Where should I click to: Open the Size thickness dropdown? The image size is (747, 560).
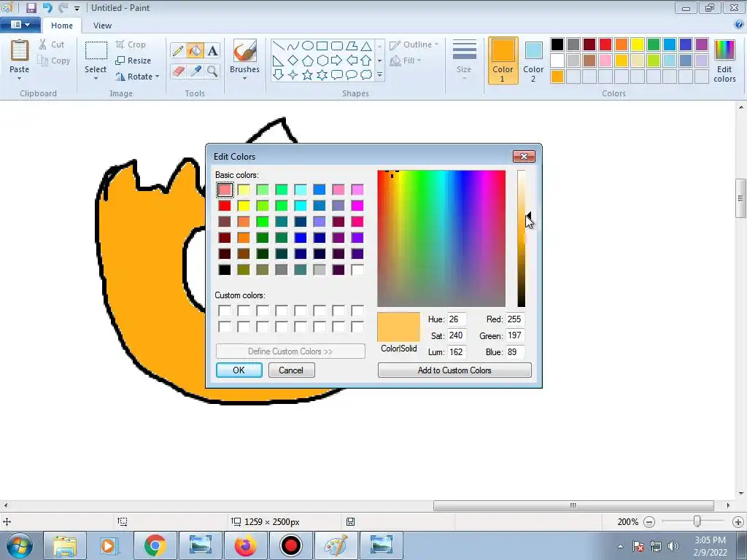[464, 60]
